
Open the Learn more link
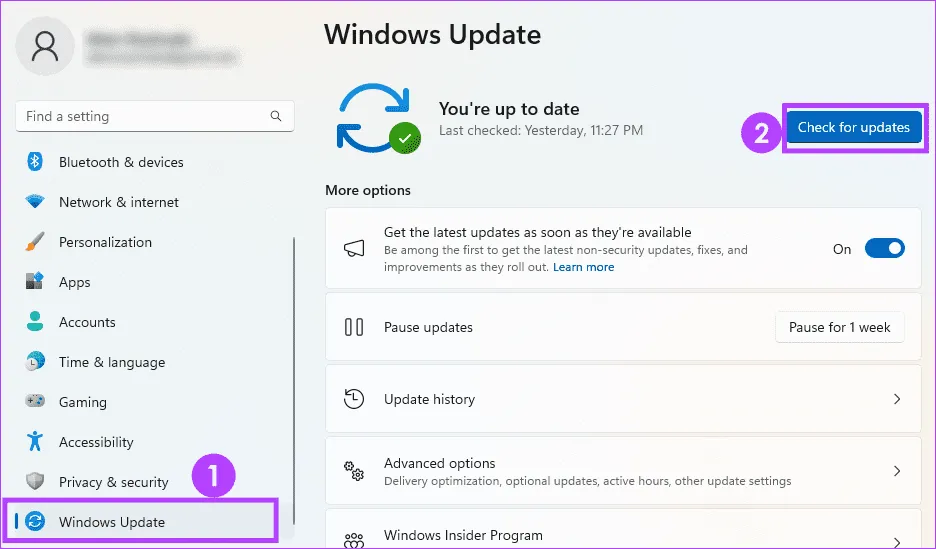tap(584, 267)
